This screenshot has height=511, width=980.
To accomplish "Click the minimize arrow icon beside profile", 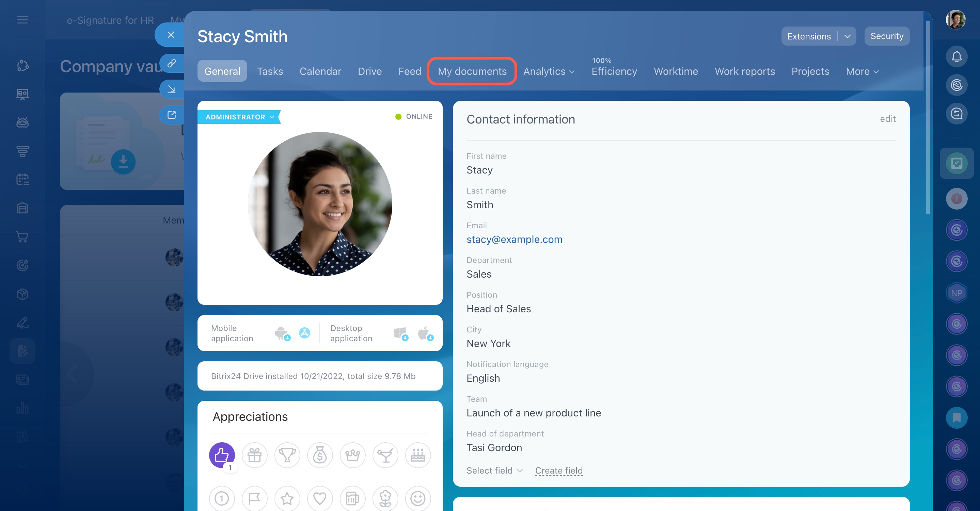I will 172,89.
